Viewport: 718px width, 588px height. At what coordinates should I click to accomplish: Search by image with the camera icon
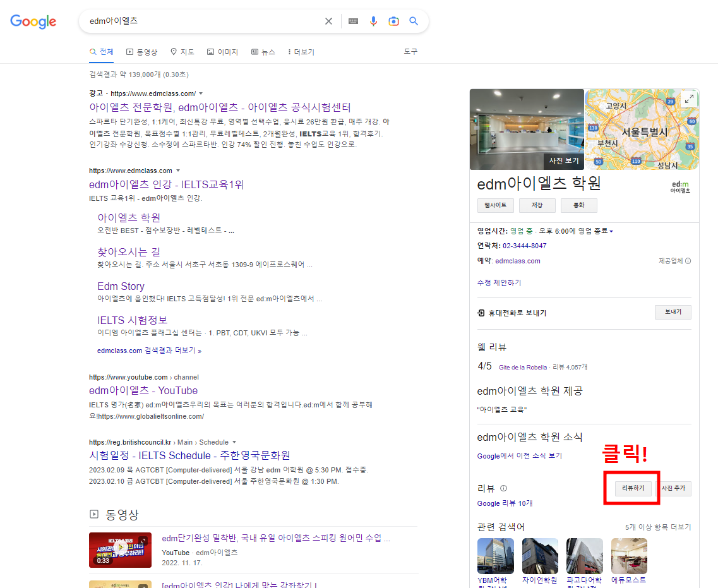pyautogui.click(x=393, y=21)
